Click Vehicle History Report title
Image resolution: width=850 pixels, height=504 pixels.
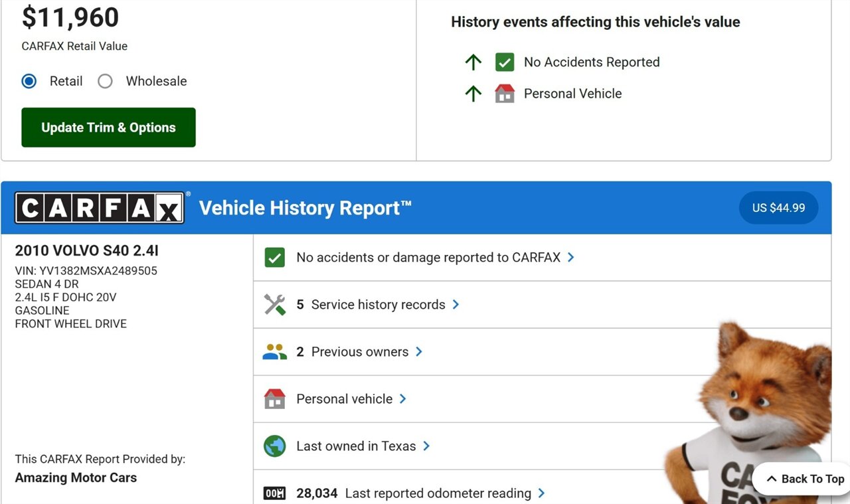point(305,208)
